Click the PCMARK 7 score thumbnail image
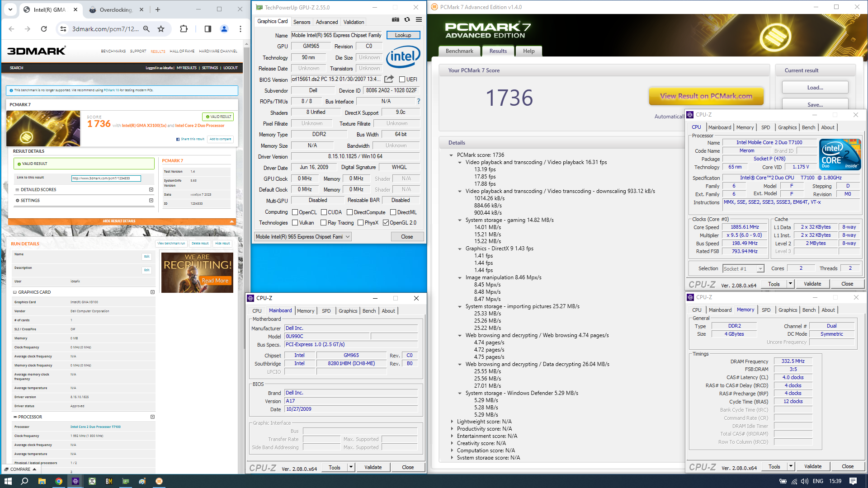This screenshot has height=488, width=868. coord(43,128)
